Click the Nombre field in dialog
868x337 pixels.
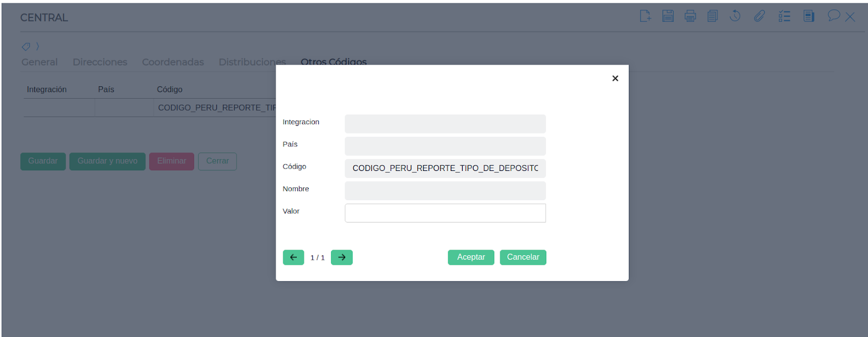(445, 190)
